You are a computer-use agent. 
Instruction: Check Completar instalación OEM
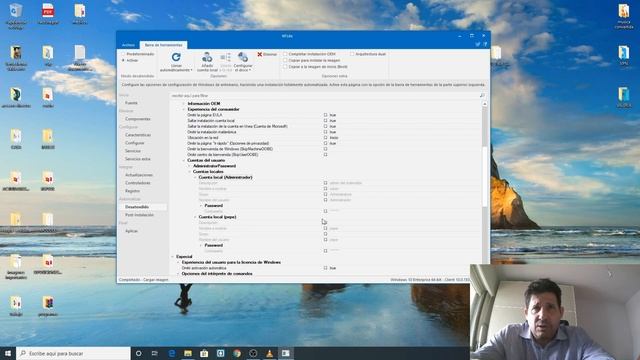pos(285,54)
